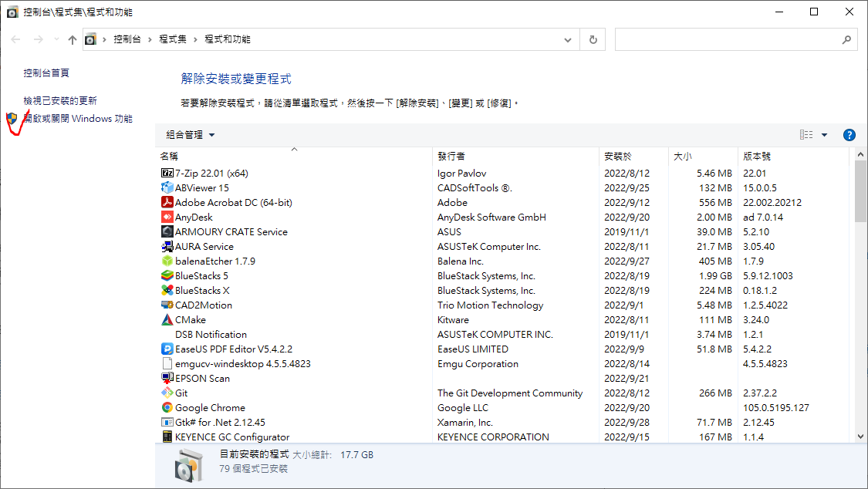
Task: Select the CMake triangle icon
Action: [x=167, y=320]
